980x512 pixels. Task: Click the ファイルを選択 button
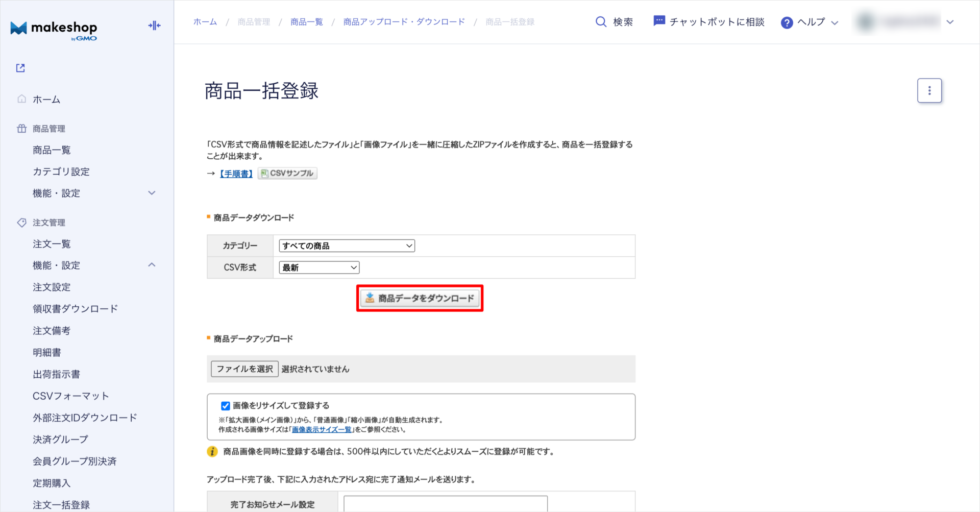[244, 369]
